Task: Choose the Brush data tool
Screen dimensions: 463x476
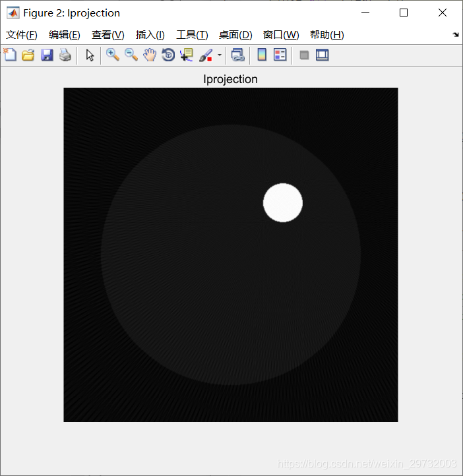Action: click(206, 55)
